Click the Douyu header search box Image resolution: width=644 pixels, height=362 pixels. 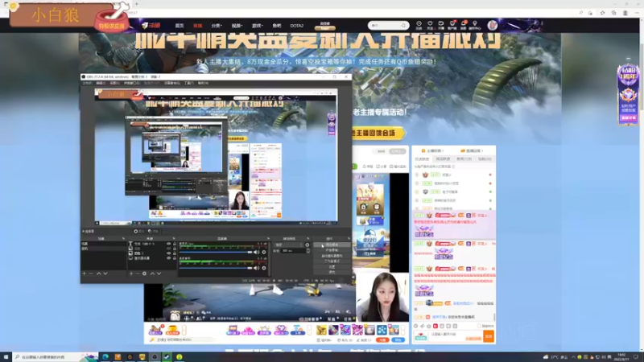tap(388, 26)
